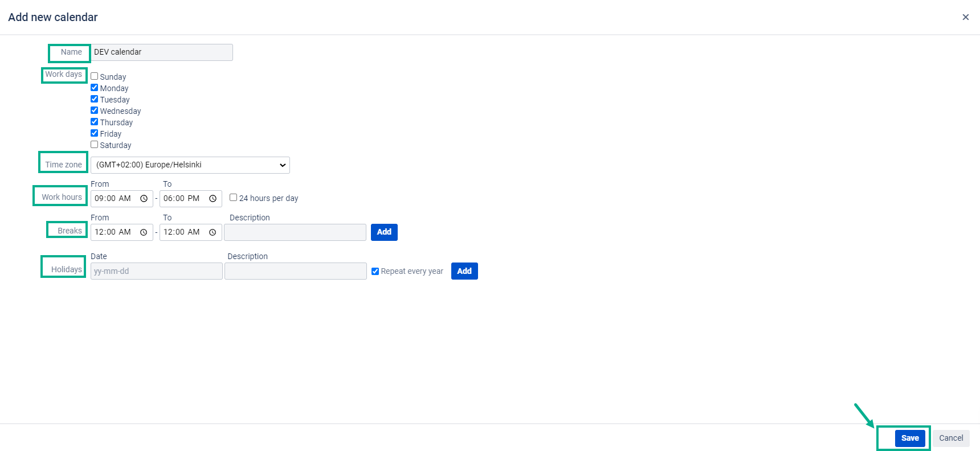Add the break entry
The image size is (980, 451).
384,232
